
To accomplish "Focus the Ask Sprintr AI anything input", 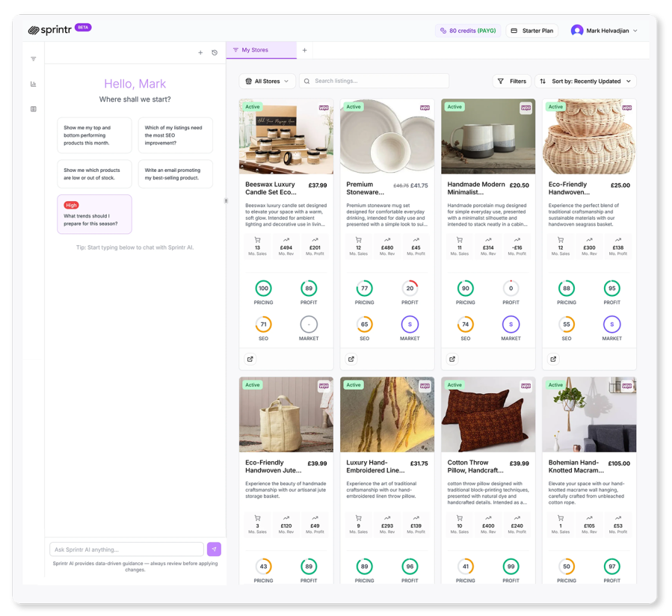I will pos(127,549).
